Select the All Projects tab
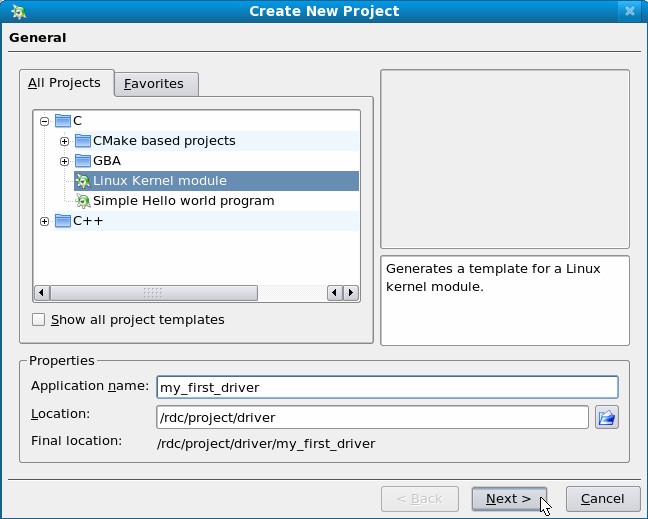The height and width of the screenshot is (519, 648). pyautogui.click(x=64, y=83)
